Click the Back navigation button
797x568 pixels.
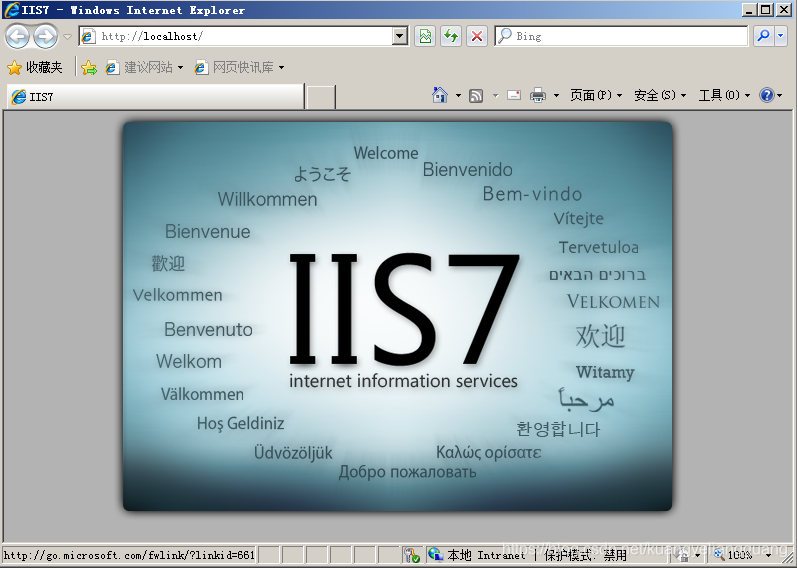18,36
